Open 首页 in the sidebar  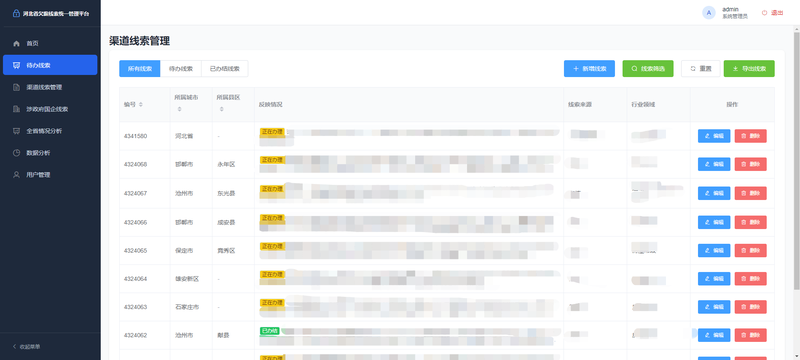[50, 43]
